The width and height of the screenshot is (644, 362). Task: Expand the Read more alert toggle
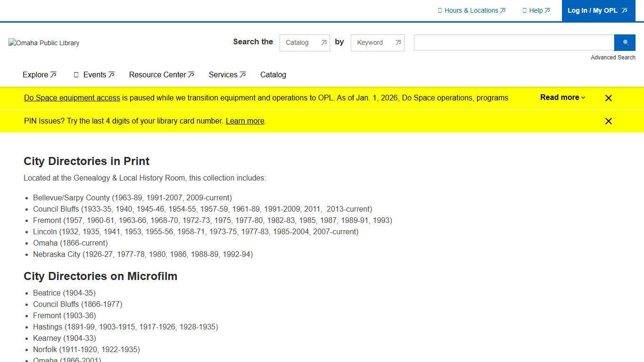click(x=562, y=98)
